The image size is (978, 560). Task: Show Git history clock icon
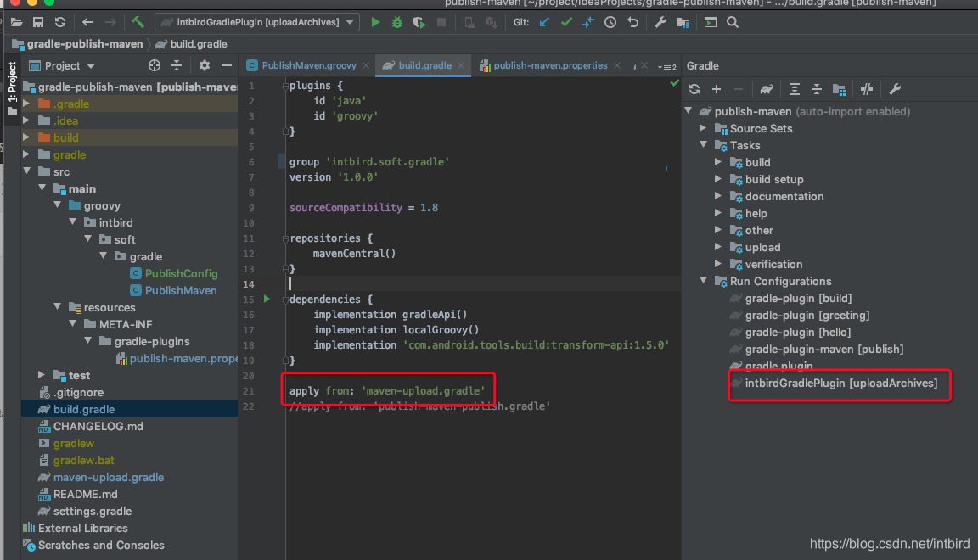[x=610, y=22]
